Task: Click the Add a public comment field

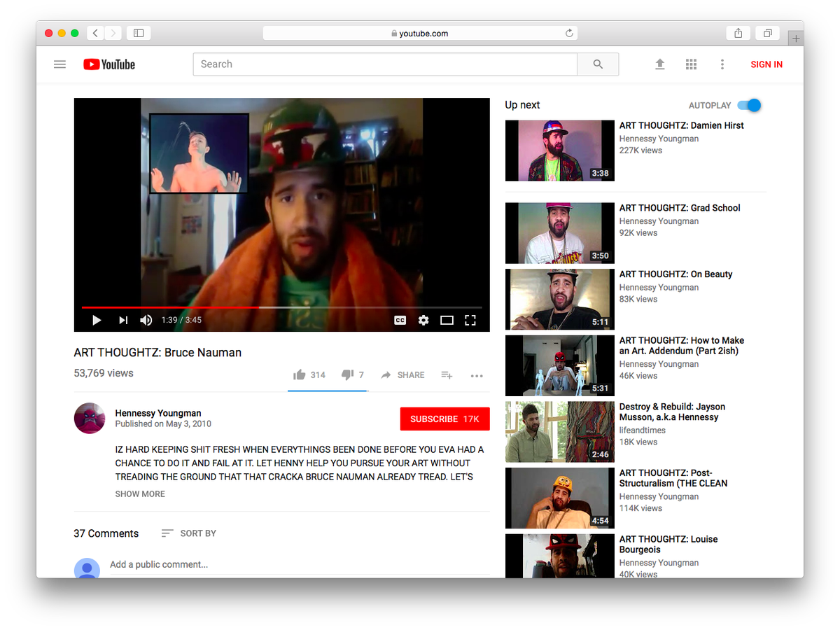Action: click(300, 565)
